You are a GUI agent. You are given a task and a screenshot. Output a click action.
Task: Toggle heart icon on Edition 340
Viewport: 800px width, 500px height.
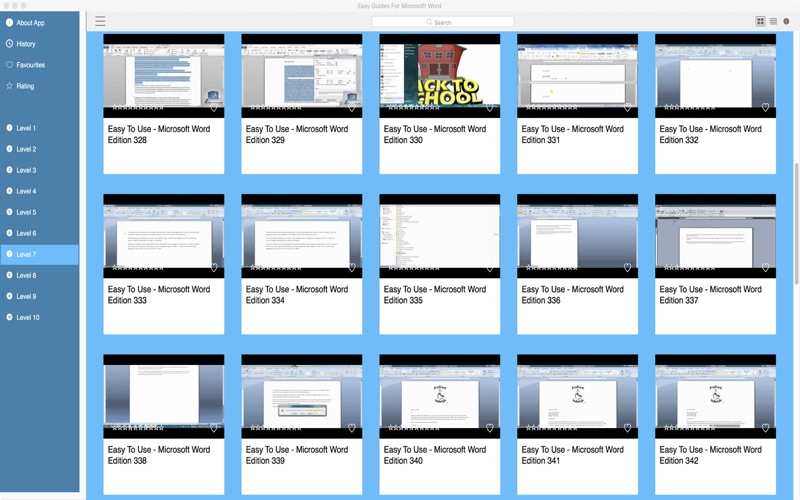489,428
